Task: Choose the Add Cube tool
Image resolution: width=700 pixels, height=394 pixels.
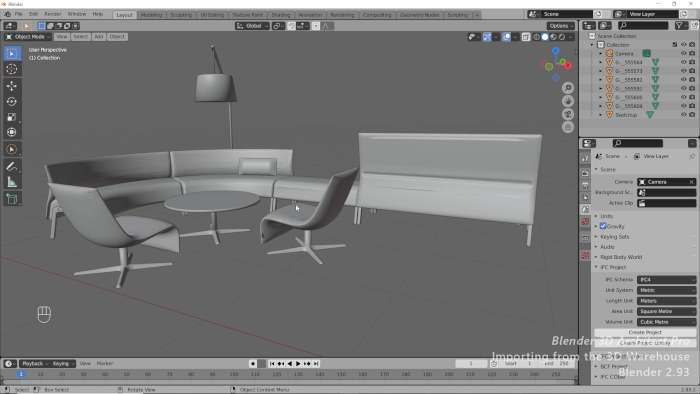Action: click(12, 199)
